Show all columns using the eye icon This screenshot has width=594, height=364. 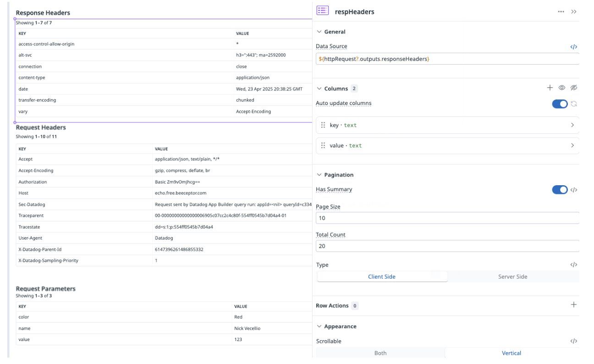coord(562,88)
